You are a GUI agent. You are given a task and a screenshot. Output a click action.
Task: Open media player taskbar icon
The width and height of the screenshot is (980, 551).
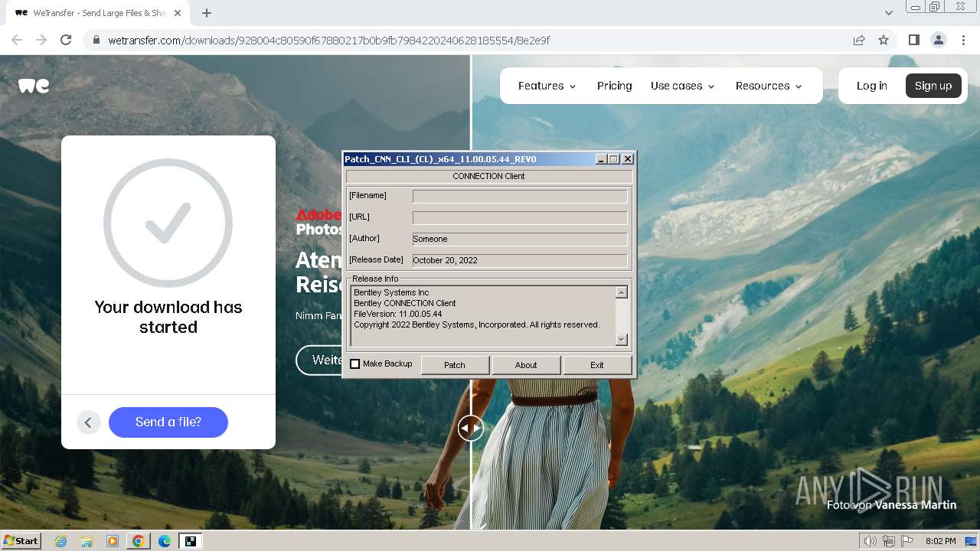click(113, 541)
